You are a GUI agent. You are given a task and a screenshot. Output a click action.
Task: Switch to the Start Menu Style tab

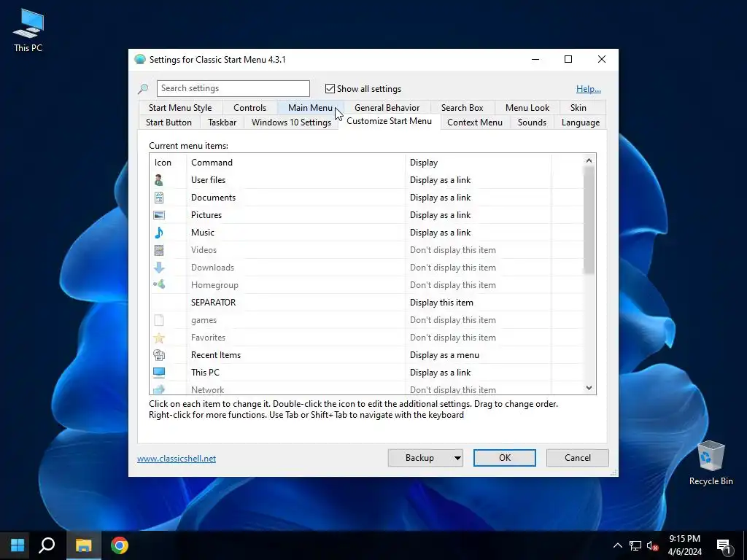(180, 108)
